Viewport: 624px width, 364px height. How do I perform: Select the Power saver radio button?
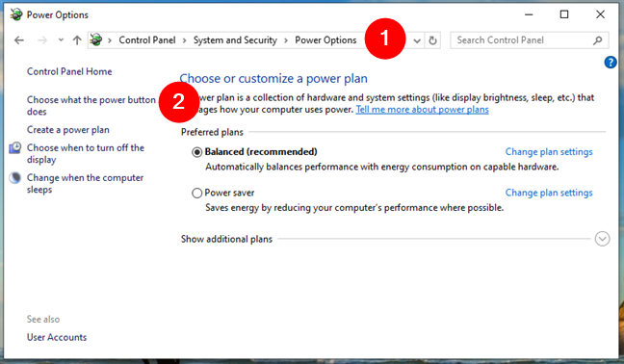click(x=197, y=194)
